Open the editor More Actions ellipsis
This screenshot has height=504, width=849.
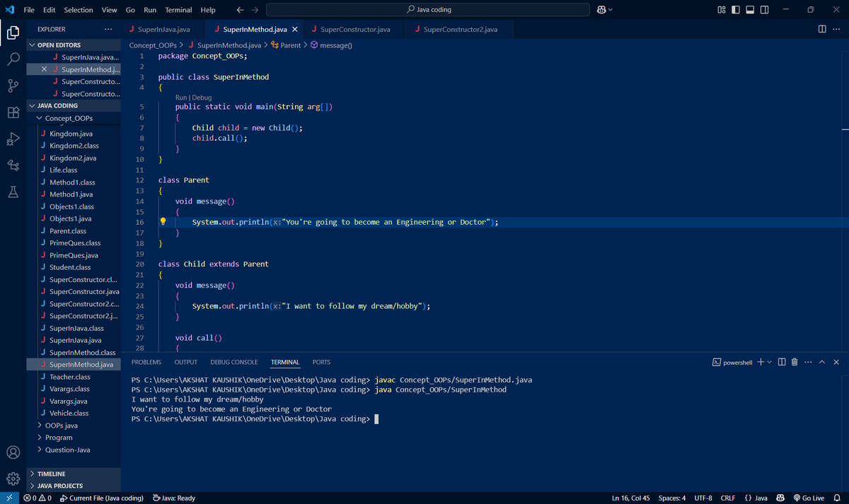coord(836,29)
